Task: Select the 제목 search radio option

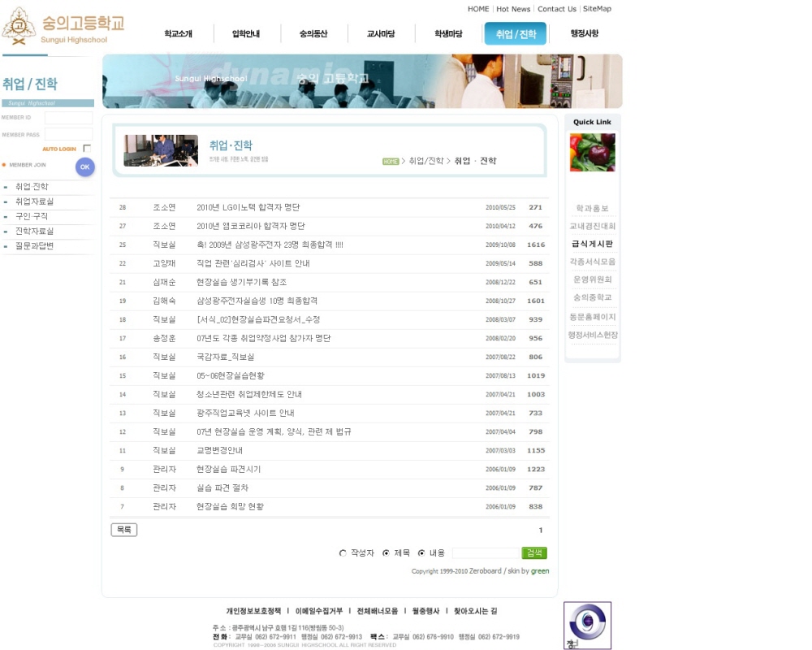Action: click(x=386, y=553)
